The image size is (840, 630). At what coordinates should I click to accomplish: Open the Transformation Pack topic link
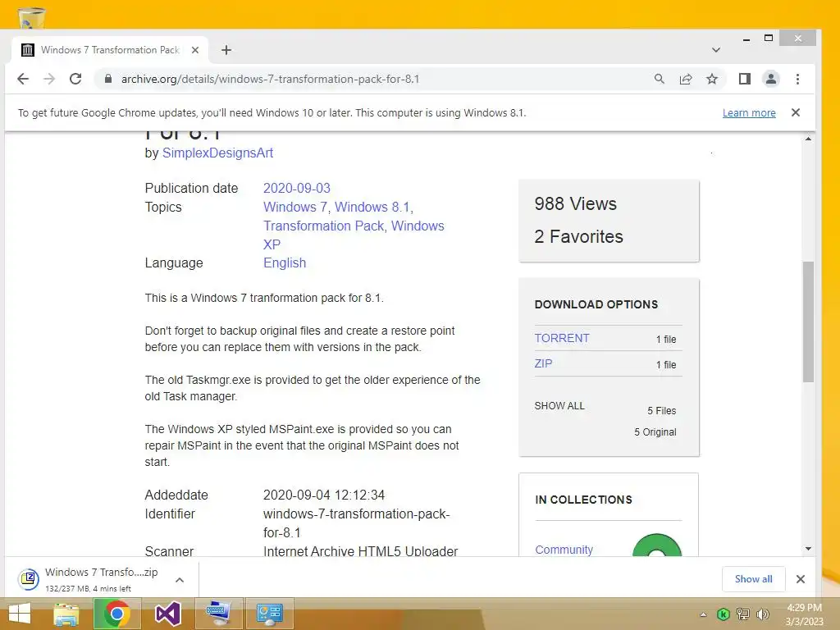pyautogui.click(x=323, y=226)
